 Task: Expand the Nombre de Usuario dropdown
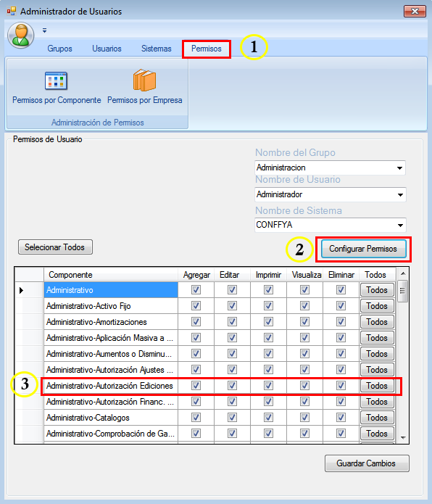tap(400, 195)
